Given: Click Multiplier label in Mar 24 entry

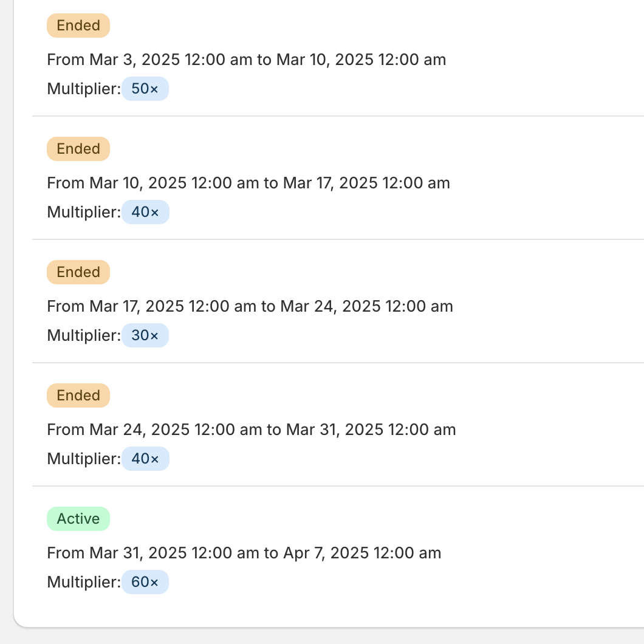Looking at the screenshot, I should click(84, 459).
